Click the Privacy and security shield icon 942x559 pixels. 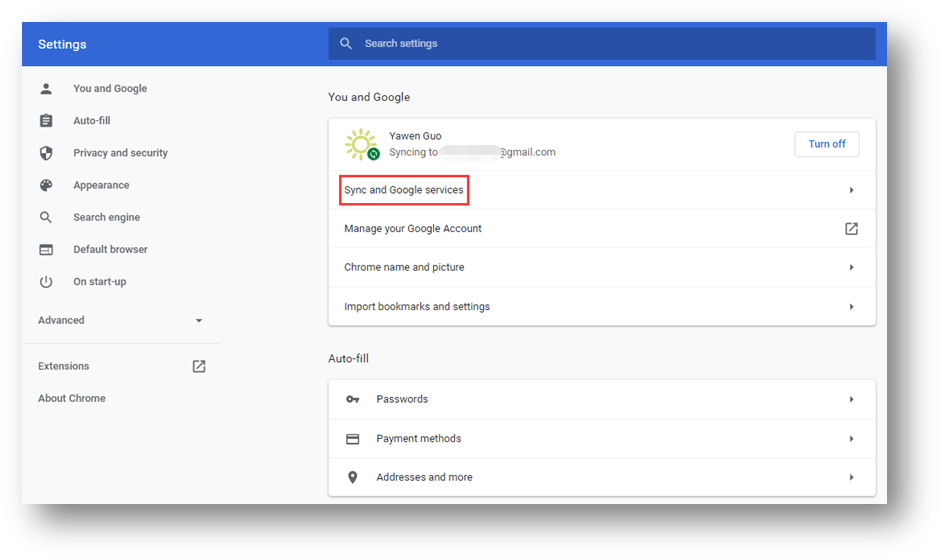click(x=46, y=153)
